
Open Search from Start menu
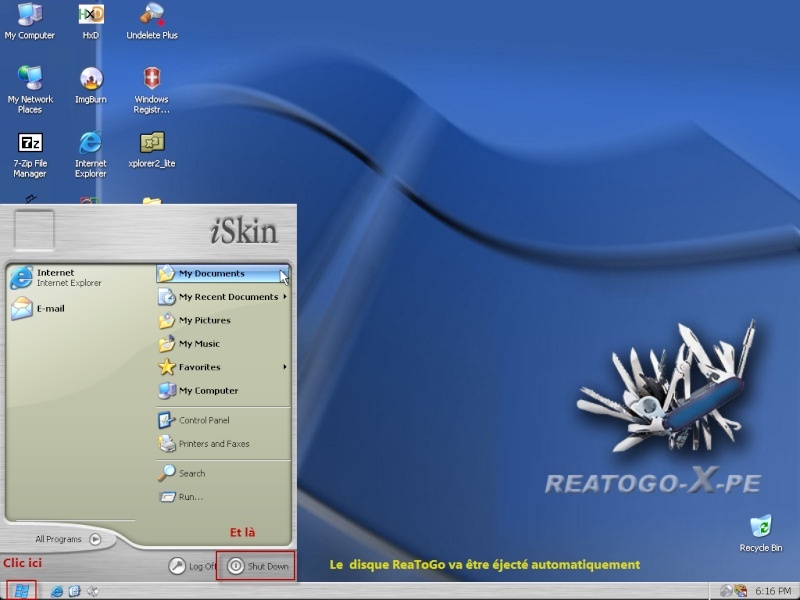tap(223, 473)
